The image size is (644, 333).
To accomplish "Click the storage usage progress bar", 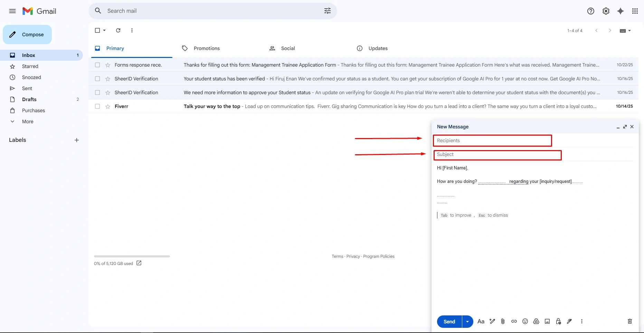I will point(132,256).
